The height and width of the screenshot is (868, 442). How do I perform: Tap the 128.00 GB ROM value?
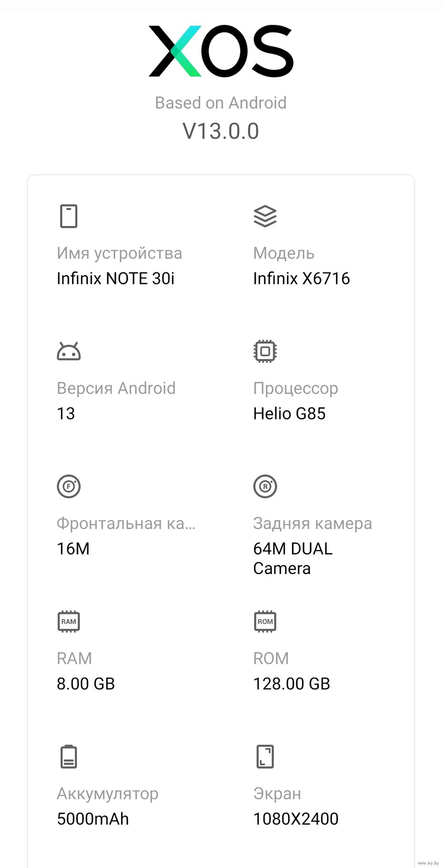click(291, 684)
